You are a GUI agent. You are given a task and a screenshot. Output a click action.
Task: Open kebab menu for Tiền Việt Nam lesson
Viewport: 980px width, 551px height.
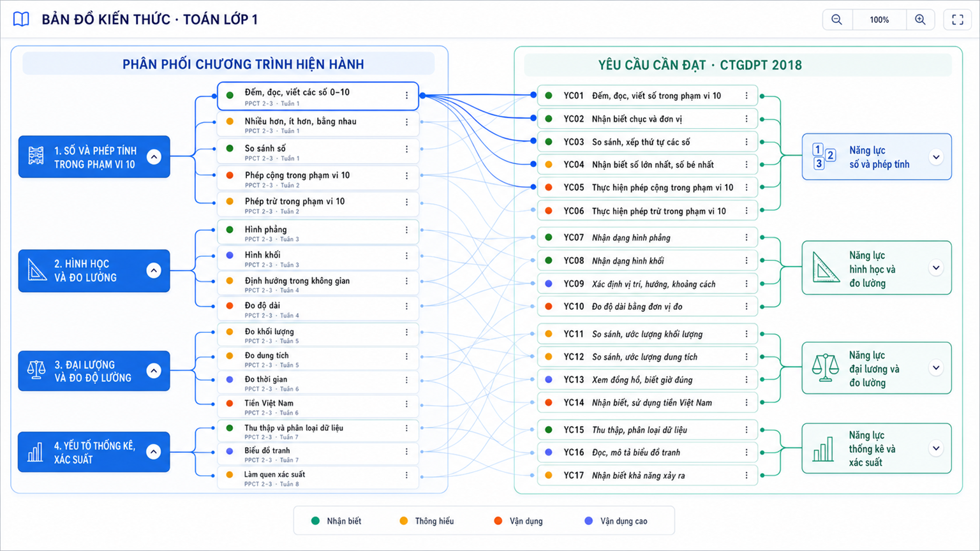tap(406, 404)
